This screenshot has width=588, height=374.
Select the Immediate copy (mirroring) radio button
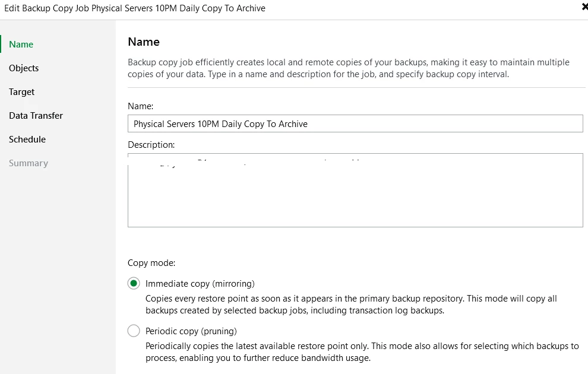coord(134,284)
